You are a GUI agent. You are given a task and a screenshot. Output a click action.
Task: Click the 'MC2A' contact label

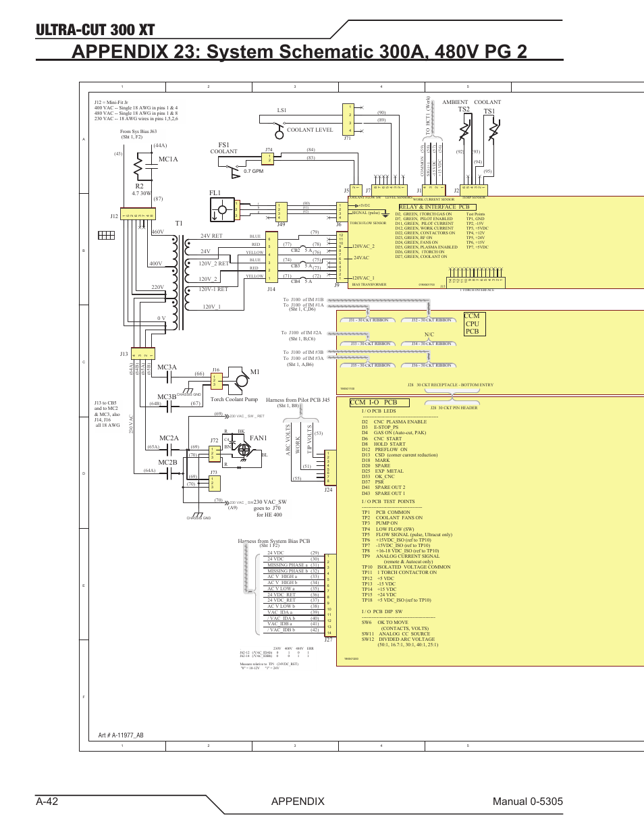(169, 438)
